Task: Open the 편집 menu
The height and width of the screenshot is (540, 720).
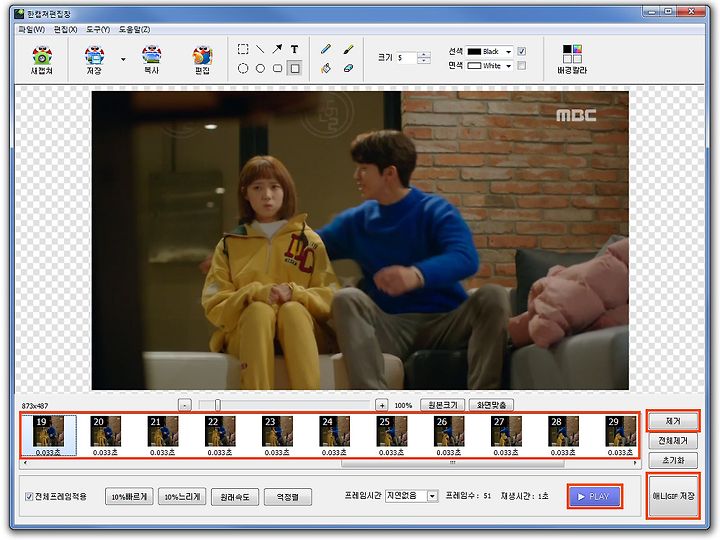Action: coord(65,29)
